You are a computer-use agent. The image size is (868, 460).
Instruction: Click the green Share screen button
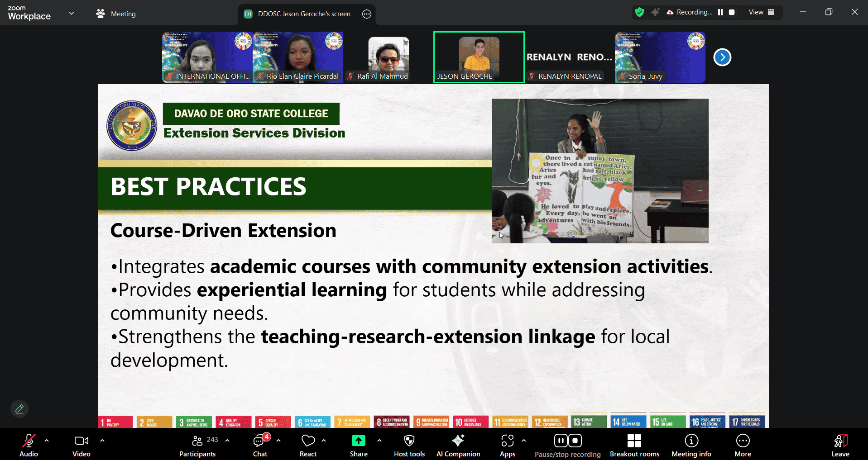click(358, 446)
